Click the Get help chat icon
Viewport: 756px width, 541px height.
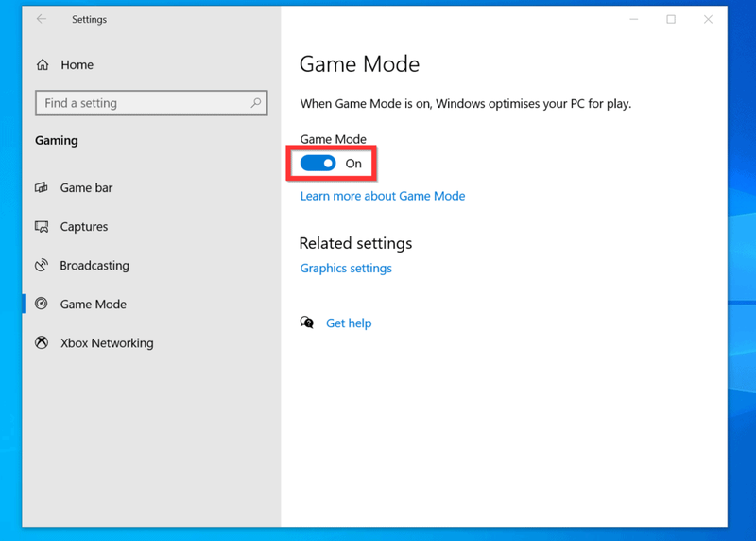pos(306,323)
